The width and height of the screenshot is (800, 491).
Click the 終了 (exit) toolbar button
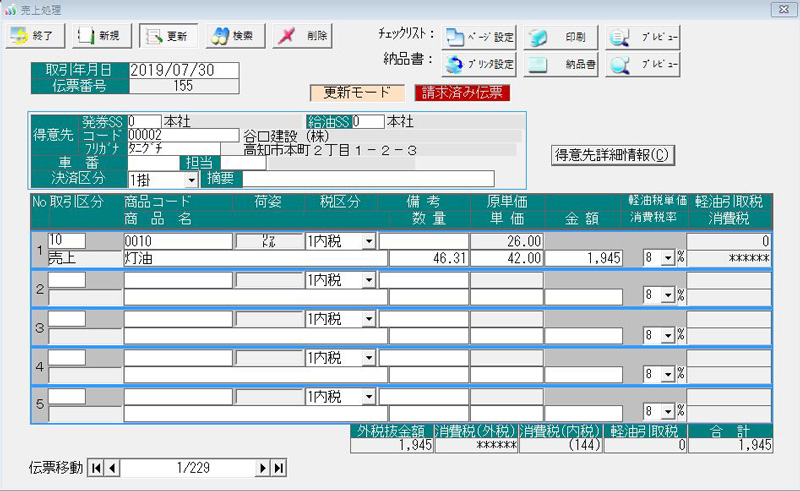coord(38,36)
